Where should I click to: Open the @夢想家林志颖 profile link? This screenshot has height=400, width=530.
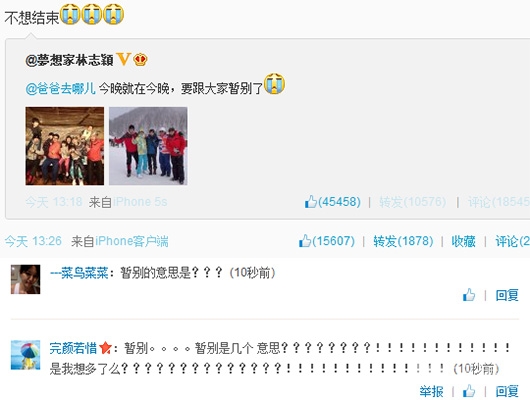[x=69, y=60]
